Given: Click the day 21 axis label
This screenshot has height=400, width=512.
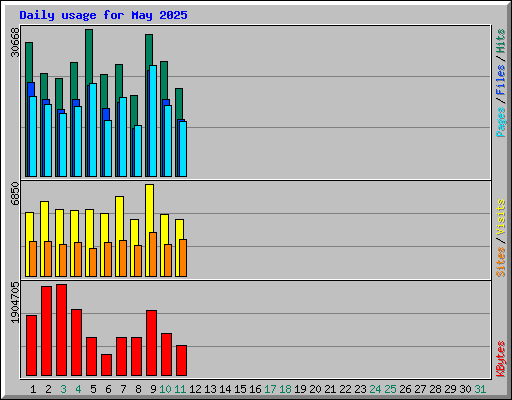Looking at the screenshot, I should pyautogui.click(x=330, y=389).
